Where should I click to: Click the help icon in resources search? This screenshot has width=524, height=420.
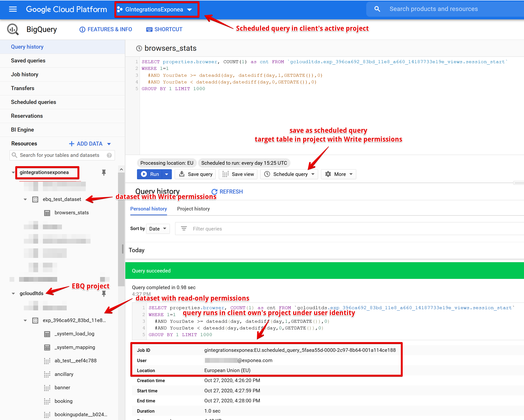[x=109, y=155]
